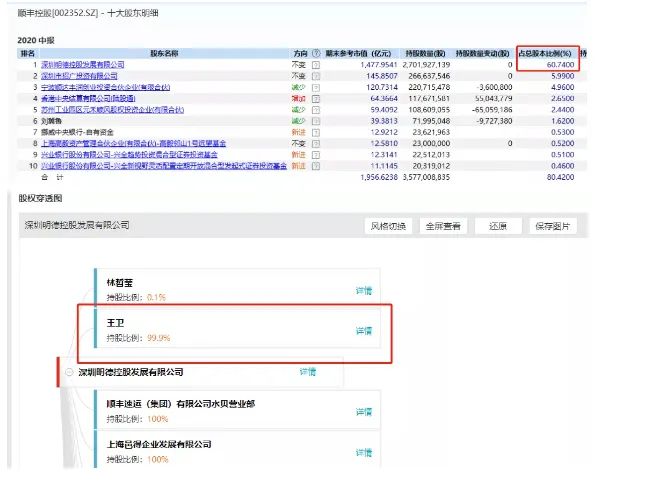Open shareholder link 深圳明德控股发展有限公司 in table

pyautogui.click(x=82, y=65)
